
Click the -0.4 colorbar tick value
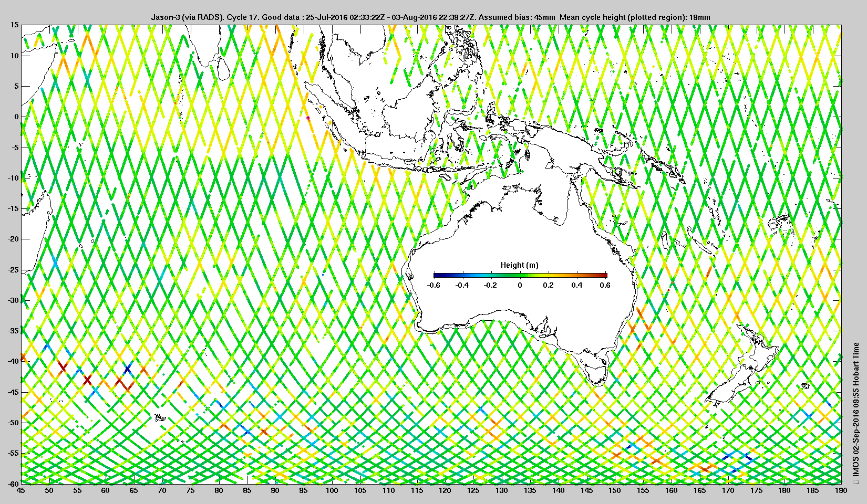pos(462,285)
